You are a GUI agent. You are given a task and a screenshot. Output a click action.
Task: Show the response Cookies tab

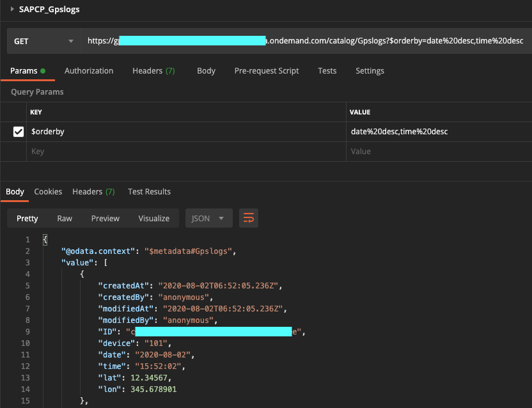48,191
